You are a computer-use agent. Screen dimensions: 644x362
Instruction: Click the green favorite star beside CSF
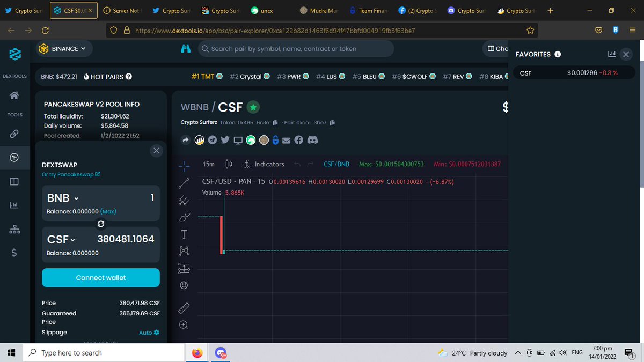click(x=253, y=107)
